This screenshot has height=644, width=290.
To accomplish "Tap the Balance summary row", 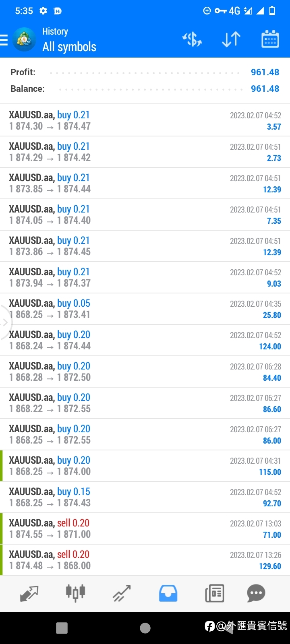I will click(145, 89).
